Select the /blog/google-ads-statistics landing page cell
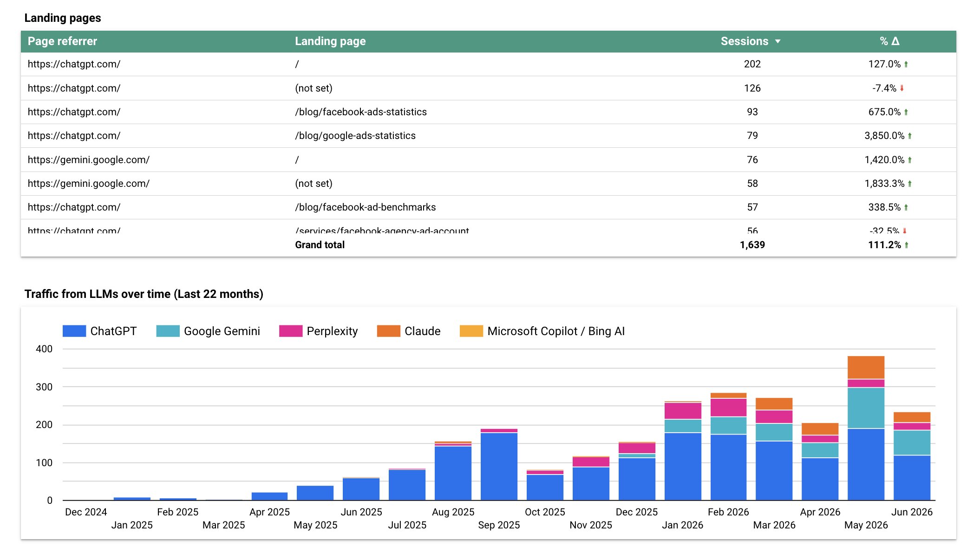The width and height of the screenshot is (980, 554). pyautogui.click(x=355, y=136)
